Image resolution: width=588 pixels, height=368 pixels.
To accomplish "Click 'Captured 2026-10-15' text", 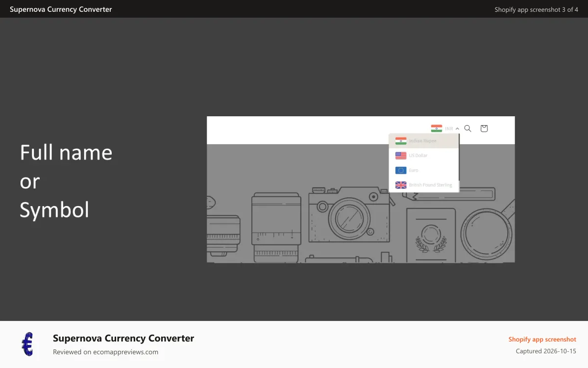I will pyautogui.click(x=546, y=351).
